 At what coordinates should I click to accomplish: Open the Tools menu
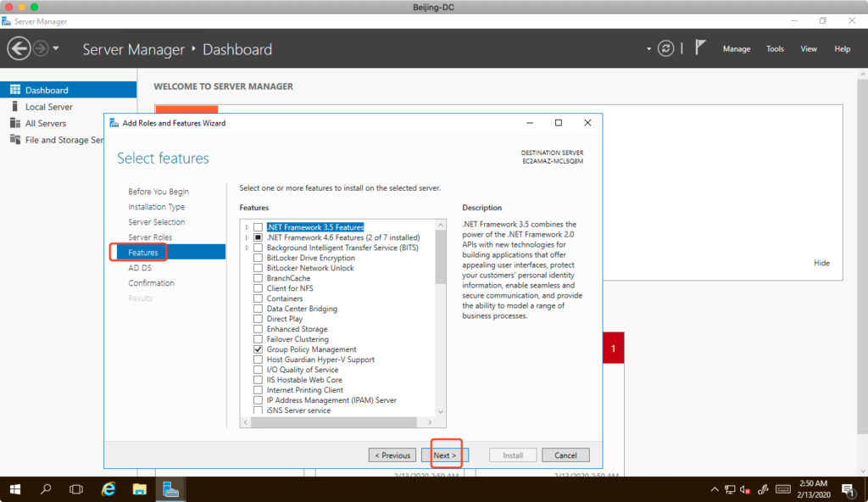(x=775, y=49)
